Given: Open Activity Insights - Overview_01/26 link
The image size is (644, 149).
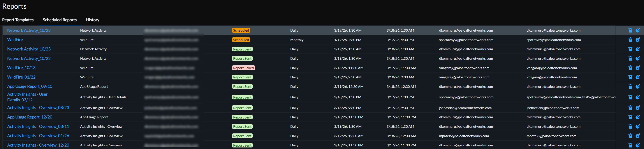Looking at the screenshot, I should [38, 136].
